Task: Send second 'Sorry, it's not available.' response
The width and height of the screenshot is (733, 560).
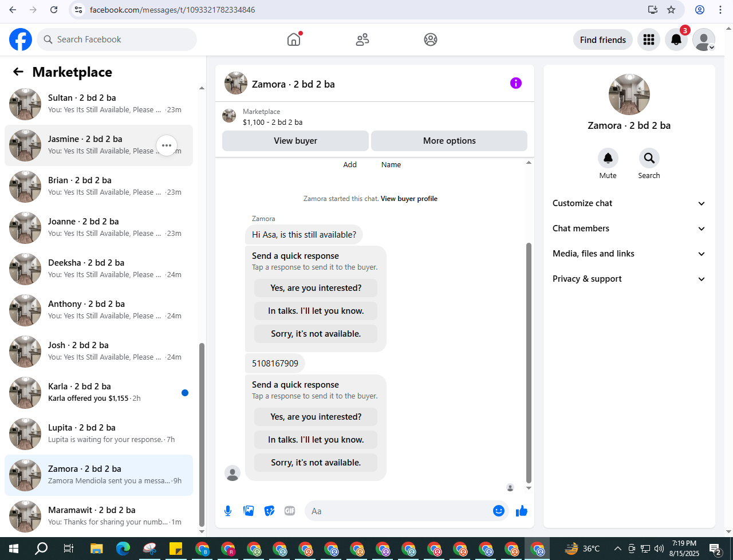Action: [316, 463]
